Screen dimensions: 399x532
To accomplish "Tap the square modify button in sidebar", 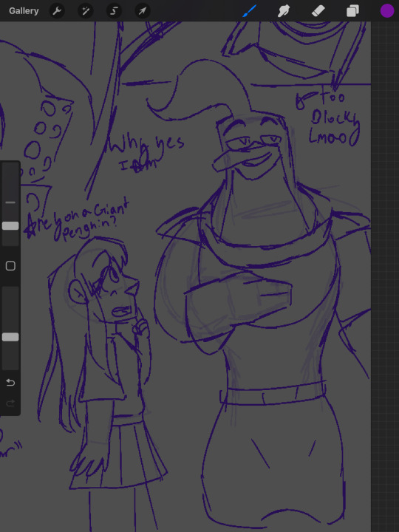I will (10, 266).
